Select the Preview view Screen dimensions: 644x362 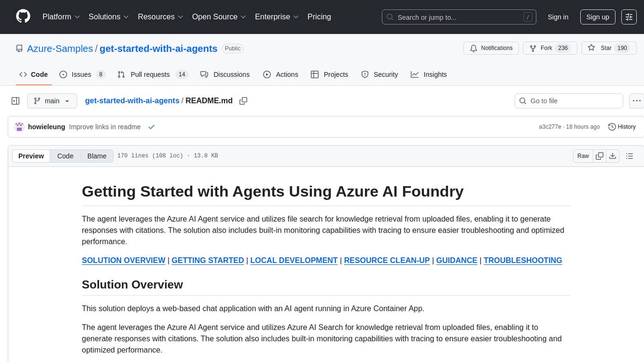point(31,156)
